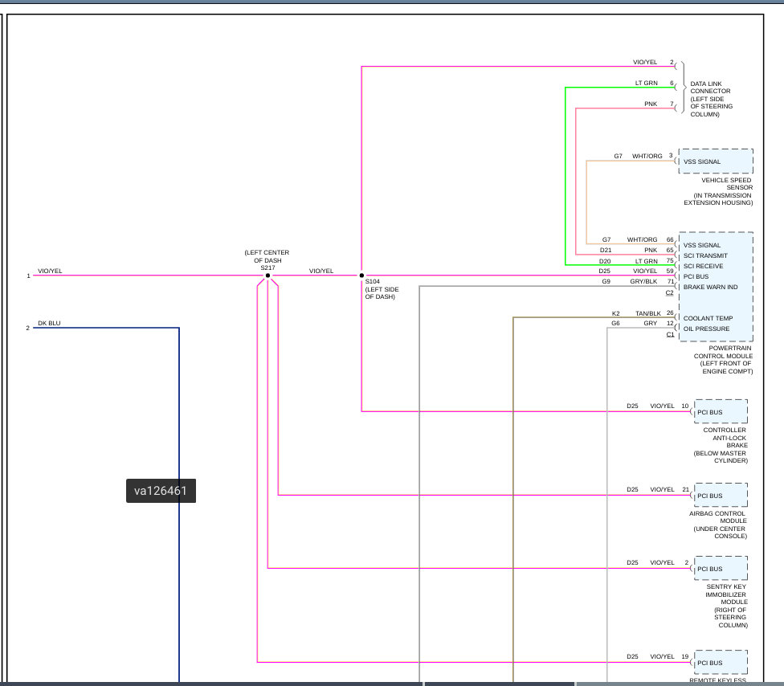Click the PCI BUS box of Airbag Control Module
The height and width of the screenshot is (686, 784).
pyautogui.click(x=721, y=496)
